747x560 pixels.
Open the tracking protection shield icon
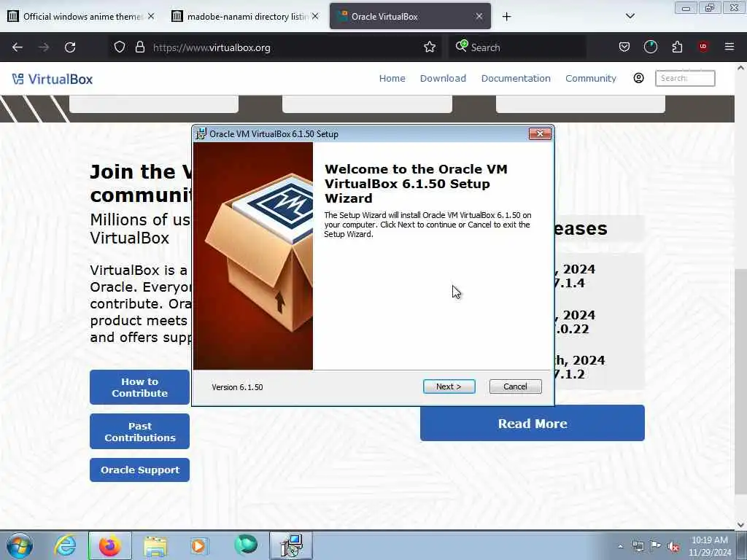[x=120, y=47]
